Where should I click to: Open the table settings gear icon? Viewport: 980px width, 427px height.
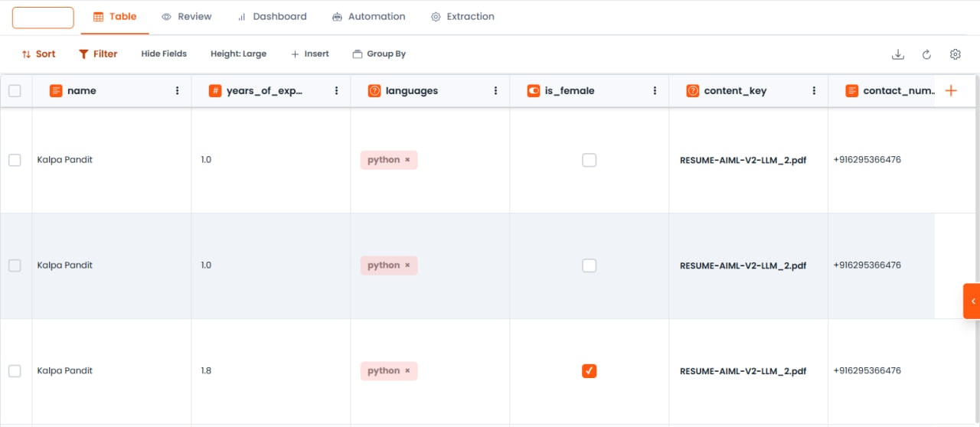click(955, 54)
